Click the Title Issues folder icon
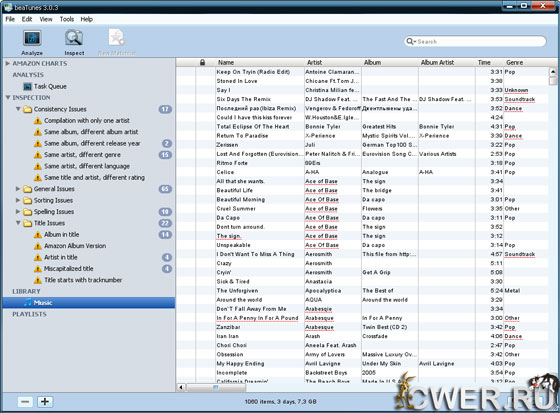The height and width of the screenshot is (413, 560). point(28,223)
